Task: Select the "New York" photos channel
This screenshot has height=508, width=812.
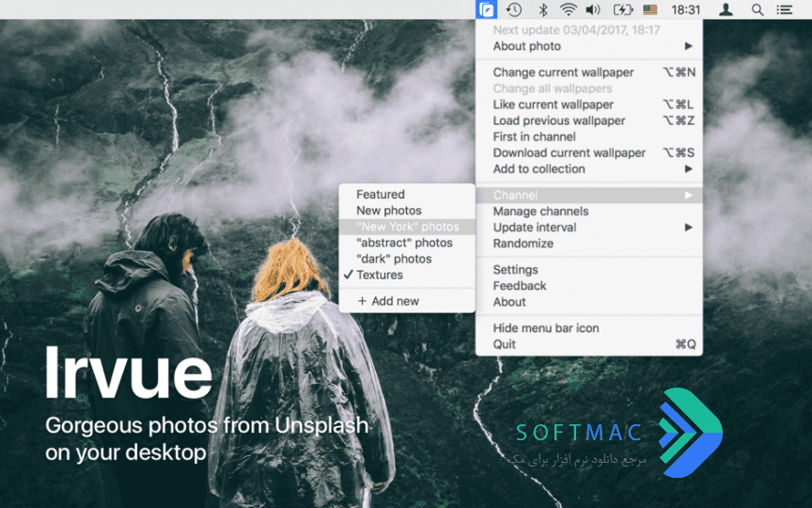Action: [x=407, y=227]
